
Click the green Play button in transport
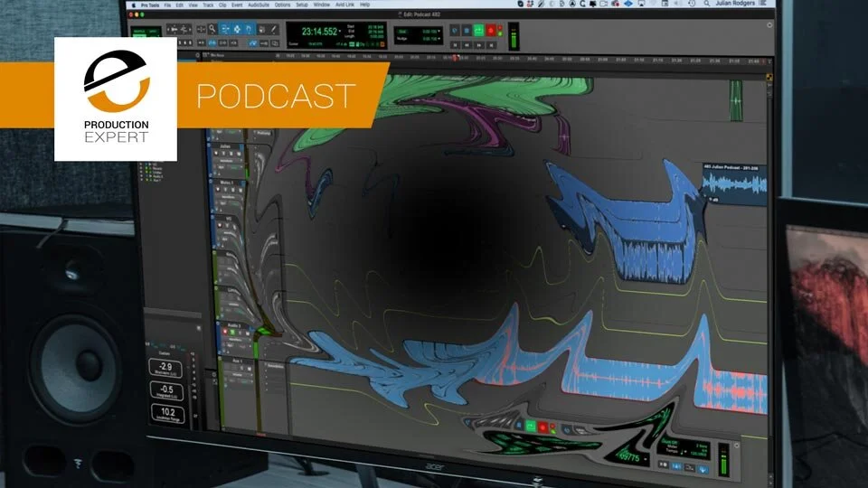pos(479,31)
